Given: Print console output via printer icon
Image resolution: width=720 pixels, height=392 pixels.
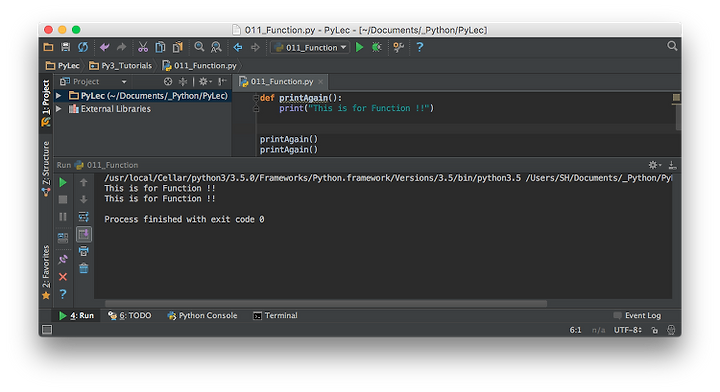Looking at the screenshot, I should (84, 251).
